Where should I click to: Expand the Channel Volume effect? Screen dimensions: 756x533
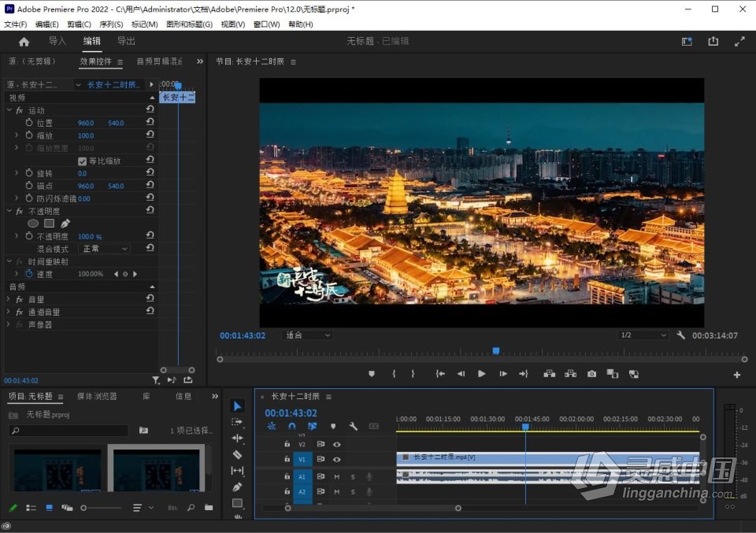[x=8, y=312]
